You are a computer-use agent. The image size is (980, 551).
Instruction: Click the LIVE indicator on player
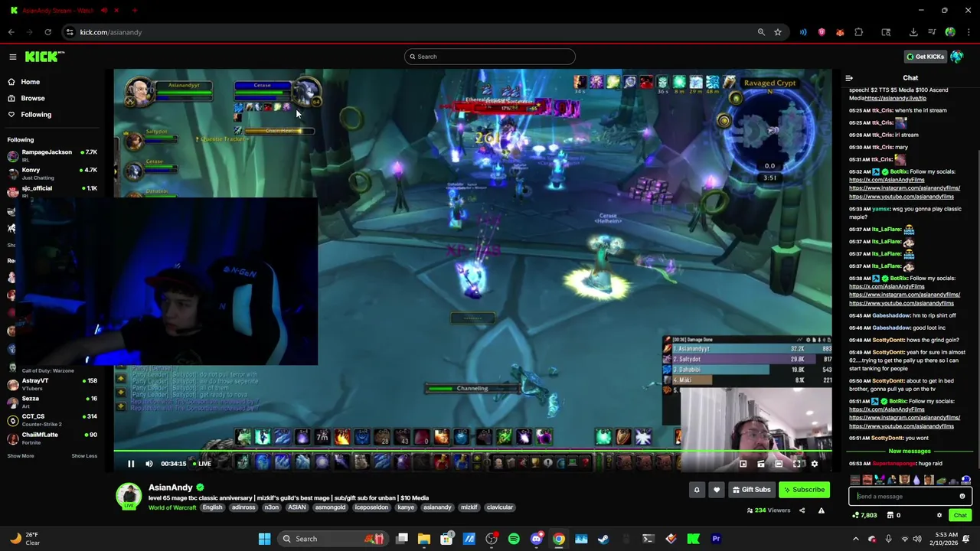point(201,464)
